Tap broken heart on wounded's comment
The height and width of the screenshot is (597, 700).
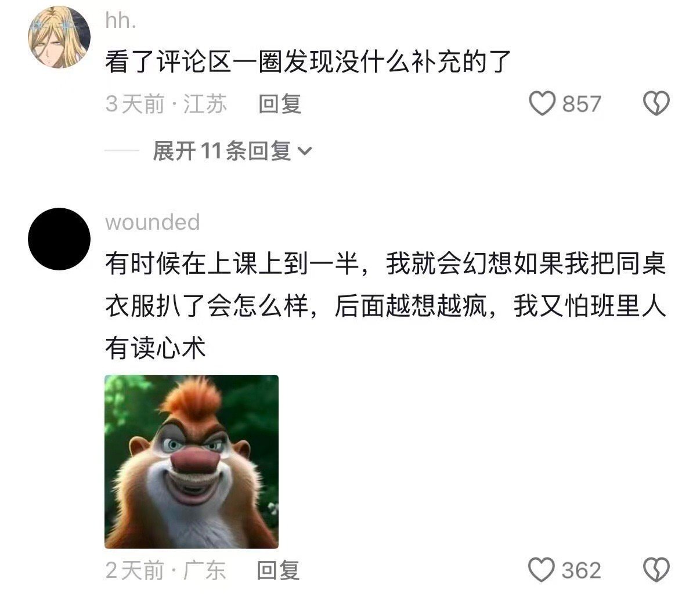(x=656, y=570)
